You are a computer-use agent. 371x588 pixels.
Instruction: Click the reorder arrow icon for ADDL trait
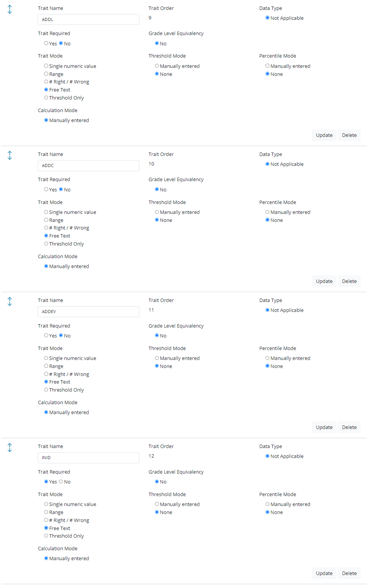[10, 10]
